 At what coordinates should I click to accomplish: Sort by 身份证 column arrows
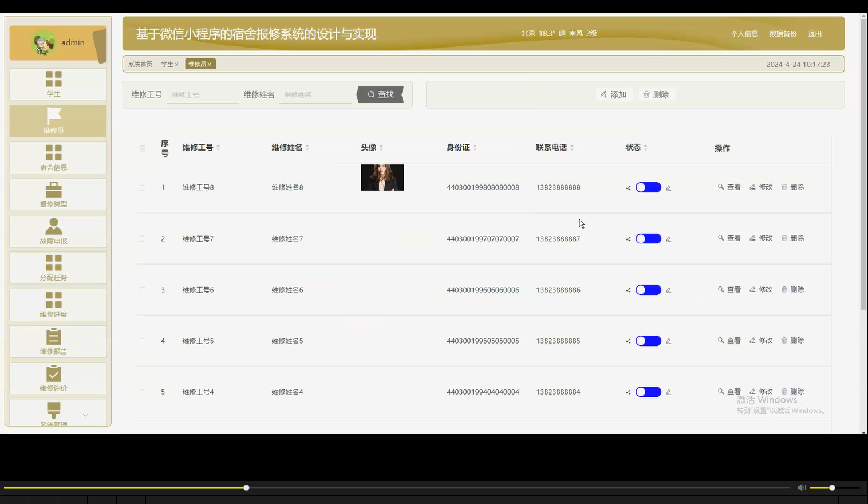(475, 148)
